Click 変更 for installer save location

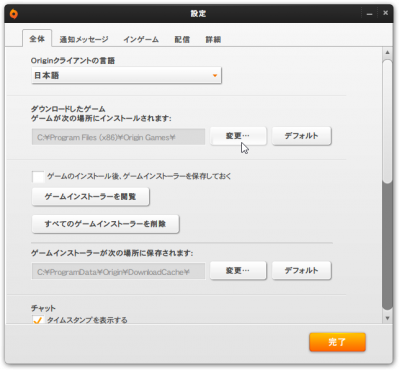[x=238, y=270]
